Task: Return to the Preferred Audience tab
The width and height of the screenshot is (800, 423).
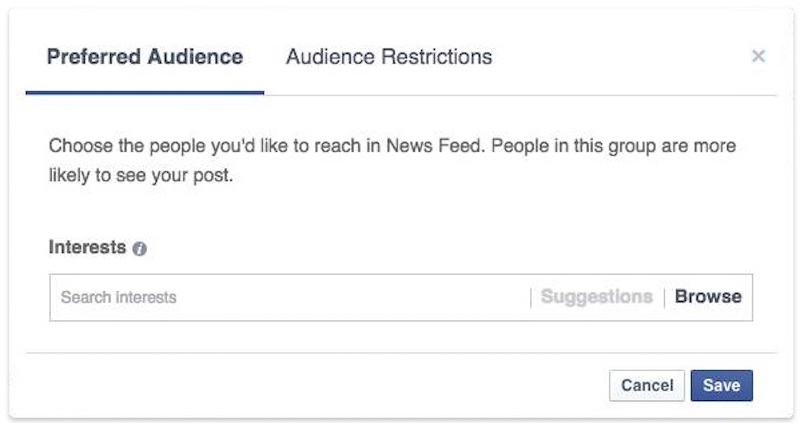Action: coord(145,57)
